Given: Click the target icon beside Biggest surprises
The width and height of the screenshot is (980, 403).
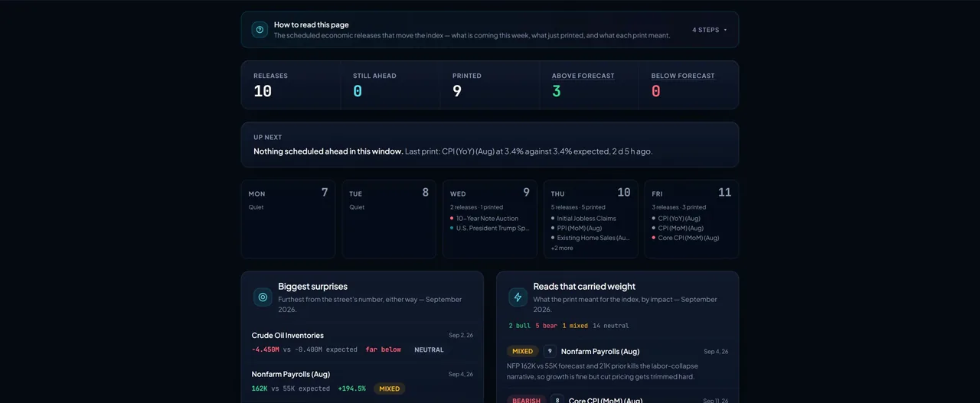Looking at the screenshot, I should point(263,297).
